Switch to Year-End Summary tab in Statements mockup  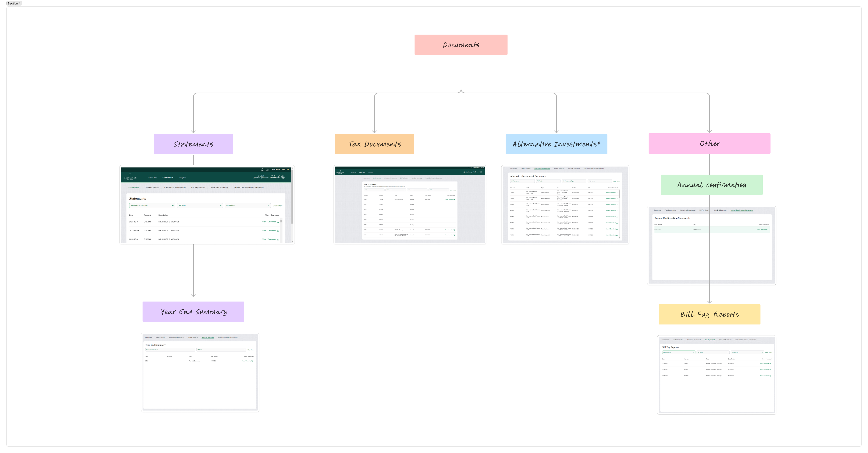[x=220, y=188]
